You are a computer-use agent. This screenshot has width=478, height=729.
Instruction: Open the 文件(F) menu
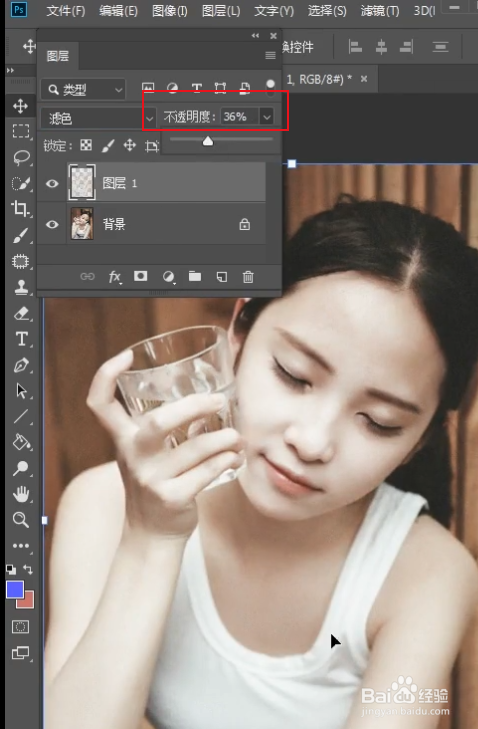(x=66, y=11)
